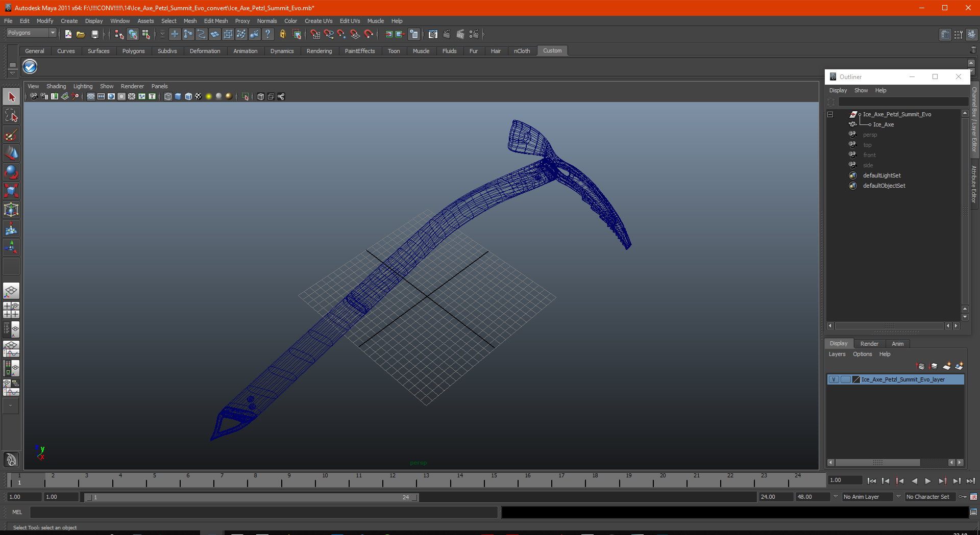Viewport: 980px width, 535px height.
Task: Click the current frame time field
Action: point(845,480)
